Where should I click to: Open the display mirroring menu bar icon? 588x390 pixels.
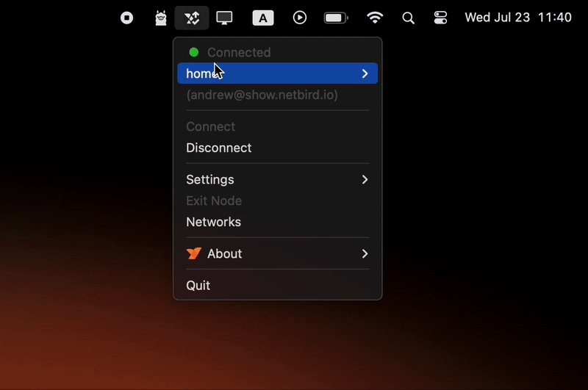pos(224,18)
